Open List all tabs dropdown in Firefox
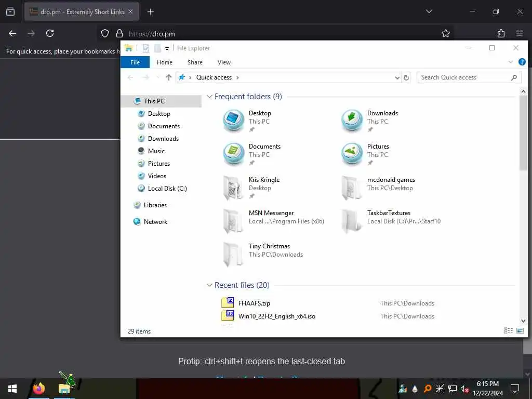532x399 pixels. (429, 11)
